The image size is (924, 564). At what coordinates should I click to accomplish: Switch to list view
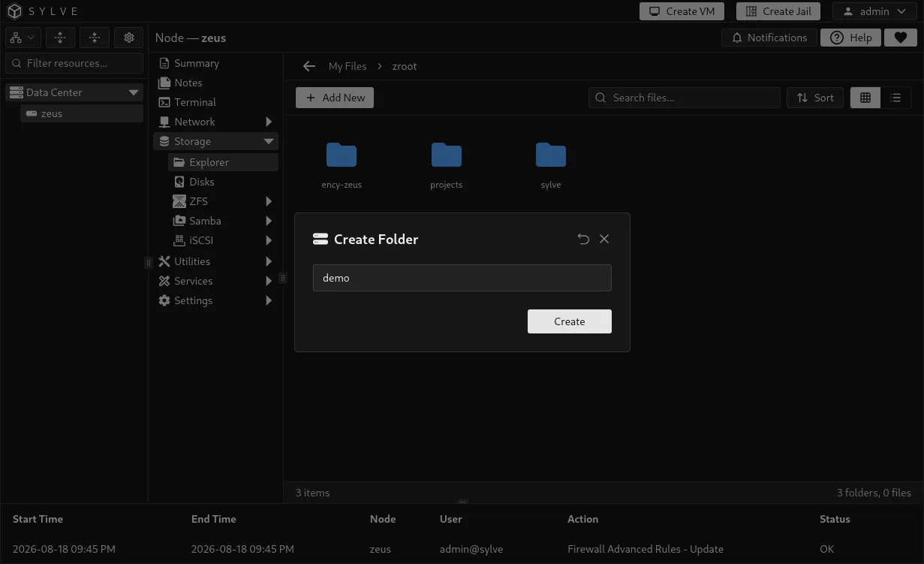coord(895,98)
